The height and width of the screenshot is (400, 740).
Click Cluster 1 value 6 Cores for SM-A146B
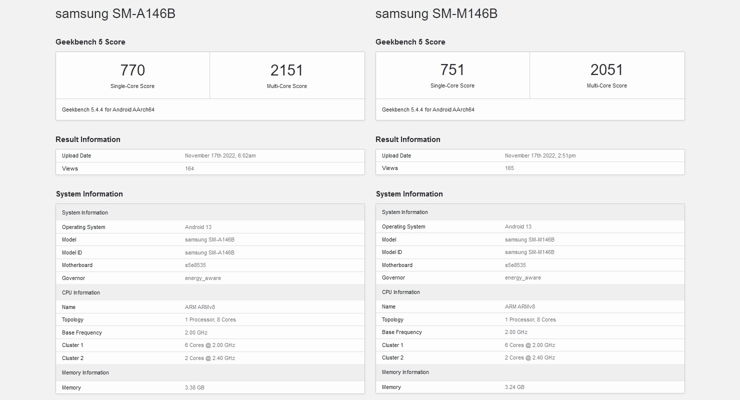tap(210, 345)
